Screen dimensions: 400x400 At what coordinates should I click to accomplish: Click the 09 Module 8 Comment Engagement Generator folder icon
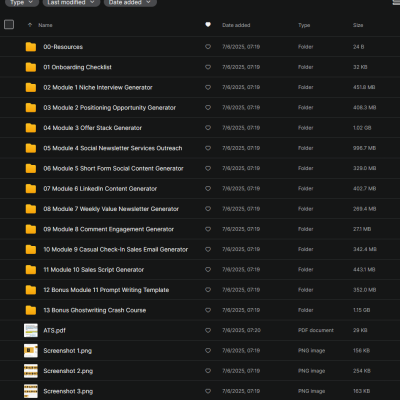point(31,229)
